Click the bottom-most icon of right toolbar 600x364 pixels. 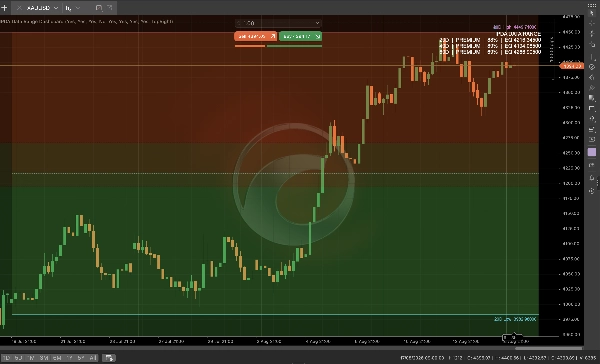tap(592, 190)
